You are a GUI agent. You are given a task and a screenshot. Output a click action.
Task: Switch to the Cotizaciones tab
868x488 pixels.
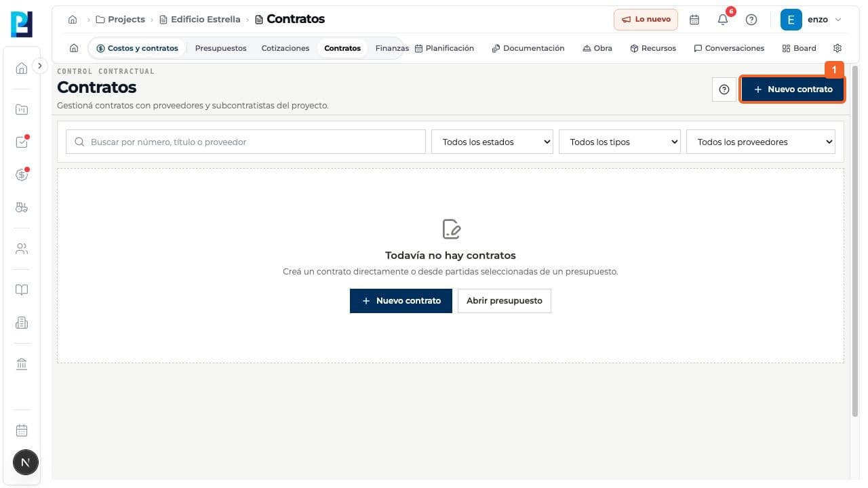tap(285, 48)
